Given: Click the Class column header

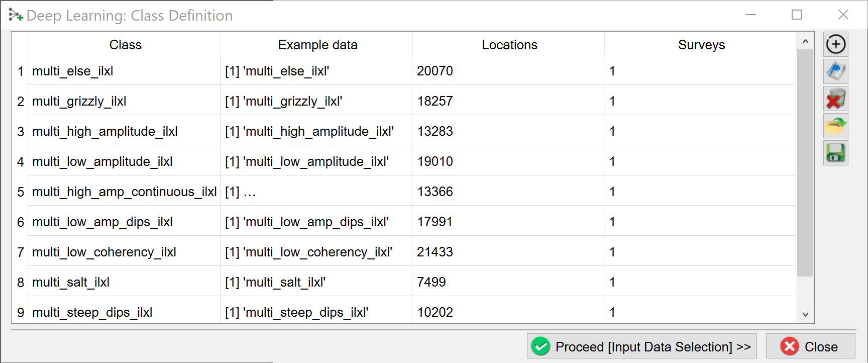Looking at the screenshot, I should click(x=125, y=45).
